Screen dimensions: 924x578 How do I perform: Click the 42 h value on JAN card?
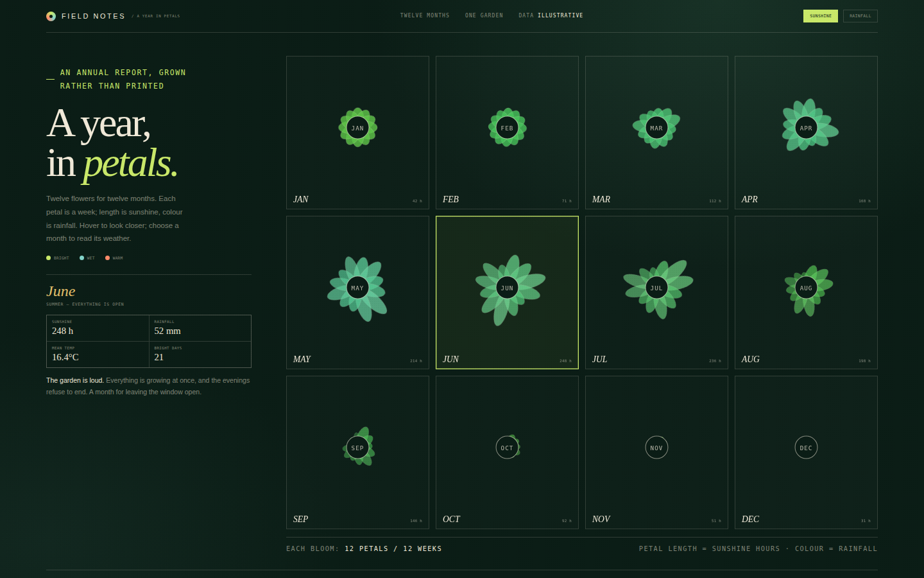tap(417, 201)
